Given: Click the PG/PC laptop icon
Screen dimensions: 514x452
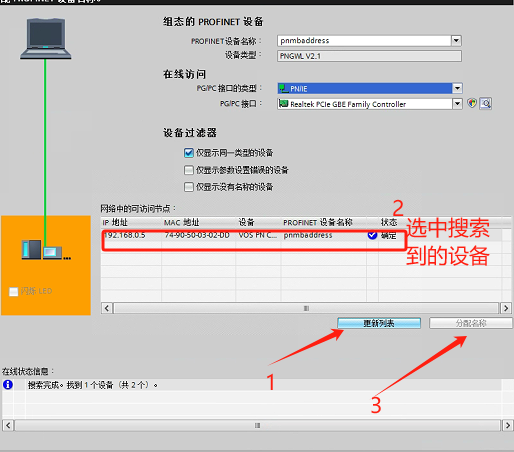Looking at the screenshot, I should pos(46,39).
